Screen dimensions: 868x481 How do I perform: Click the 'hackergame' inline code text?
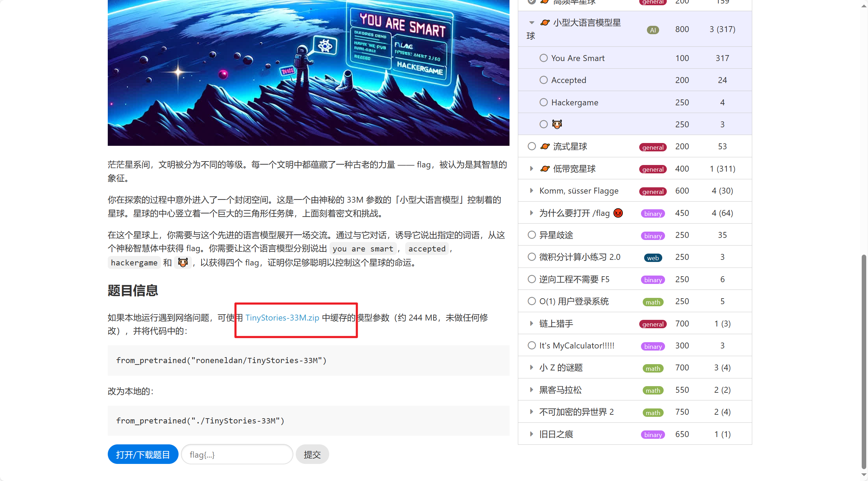[x=134, y=263]
